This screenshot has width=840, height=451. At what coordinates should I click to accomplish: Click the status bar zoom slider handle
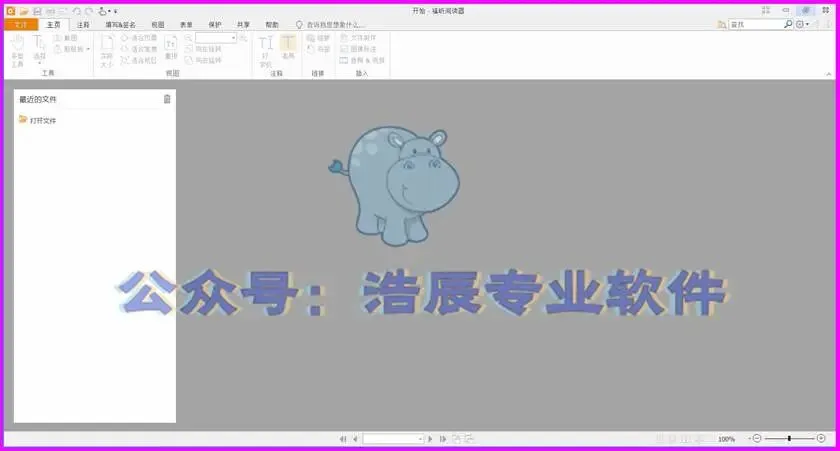click(x=789, y=439)
